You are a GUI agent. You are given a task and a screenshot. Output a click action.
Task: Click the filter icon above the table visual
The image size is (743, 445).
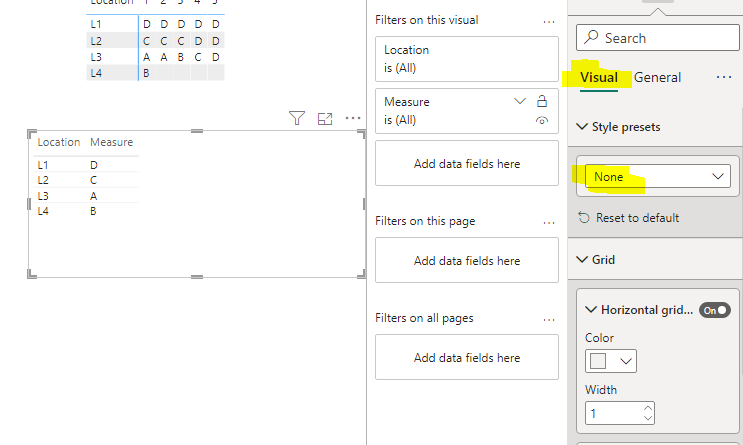click(x=297, y=118)
